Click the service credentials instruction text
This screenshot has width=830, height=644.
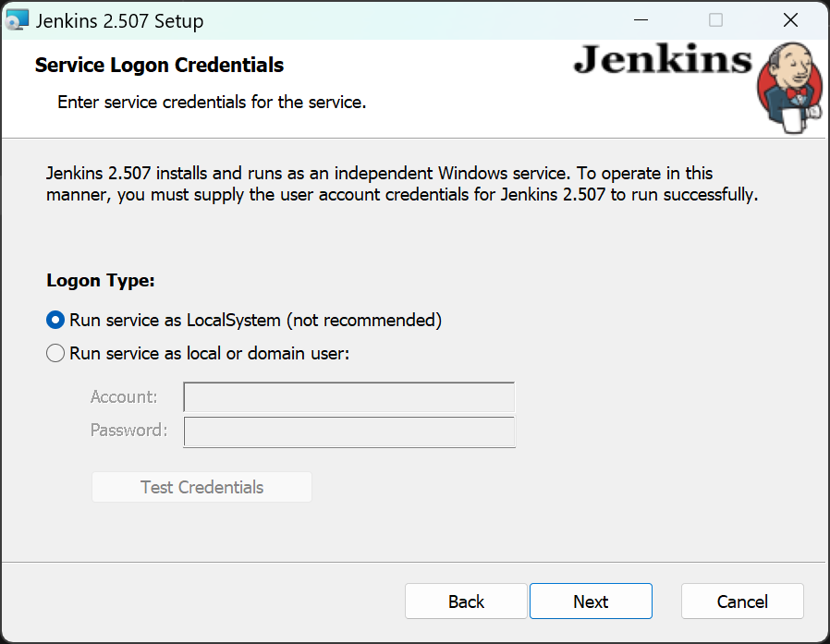point(211,102)
